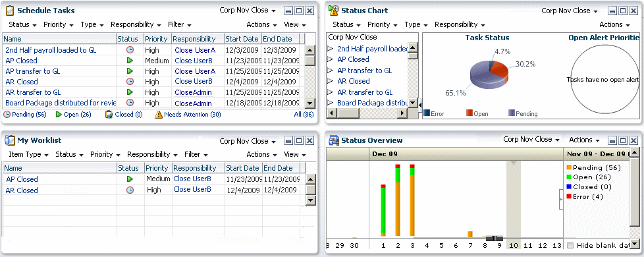Click date 10 marker on Status Overview timeline
Viewport: 644px width, 257px height.
514,246
